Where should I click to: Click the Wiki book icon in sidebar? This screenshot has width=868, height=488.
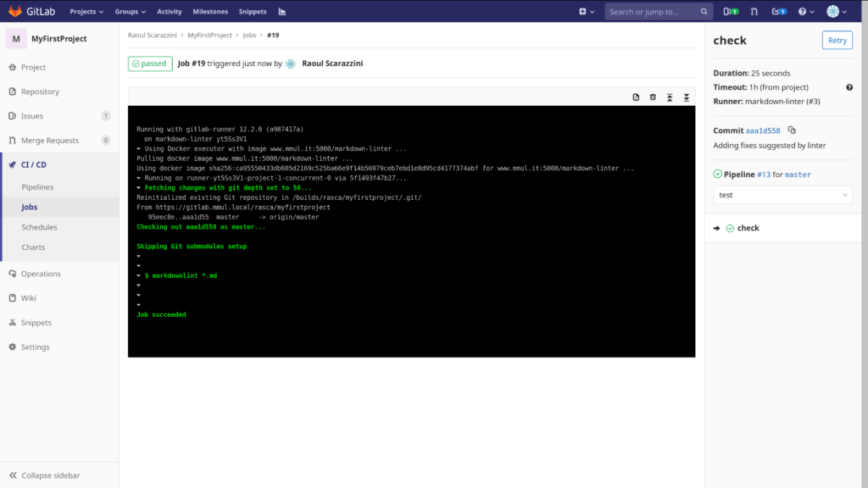[x=12, y=297]
